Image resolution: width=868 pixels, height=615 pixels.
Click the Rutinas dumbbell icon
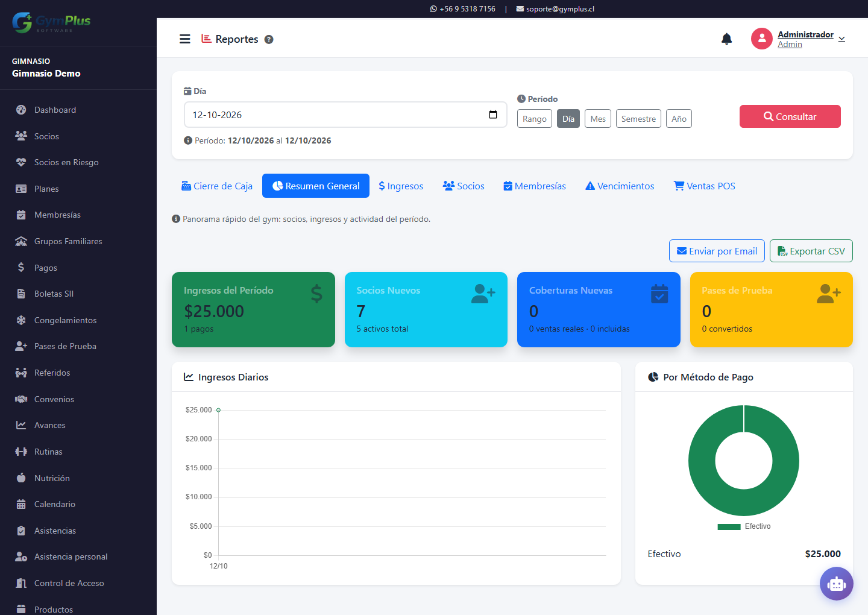tap(21, 452)
